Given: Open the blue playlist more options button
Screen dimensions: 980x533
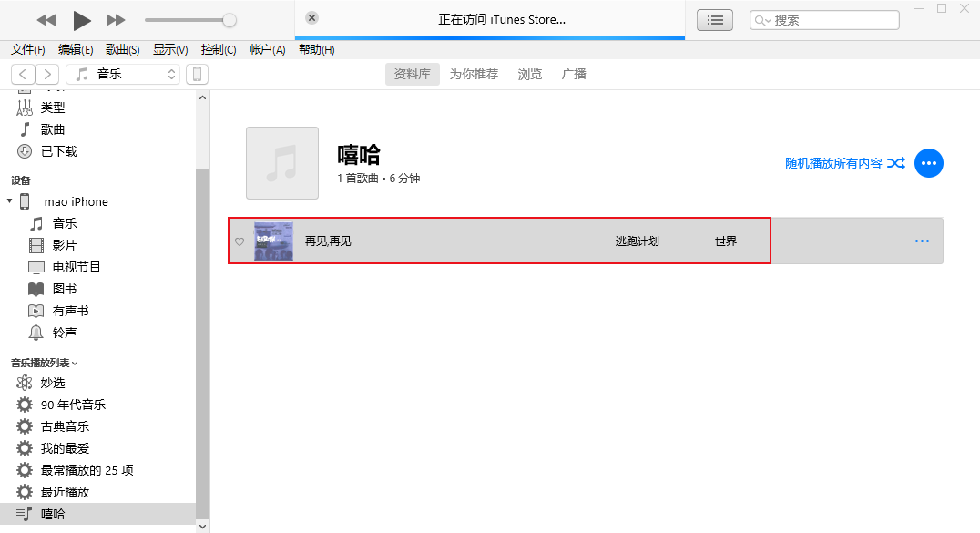Looking at the screenshot, I should pos(929,163).
